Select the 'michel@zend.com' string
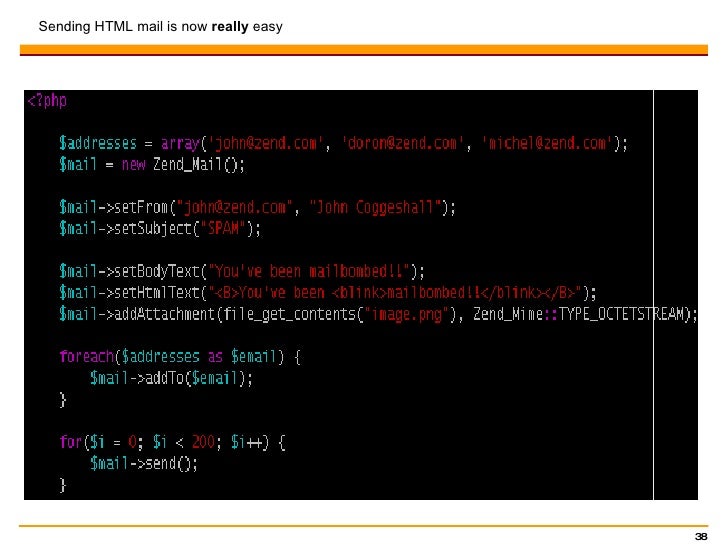Screen dimensions: 728x546 [x=547, y=143]
